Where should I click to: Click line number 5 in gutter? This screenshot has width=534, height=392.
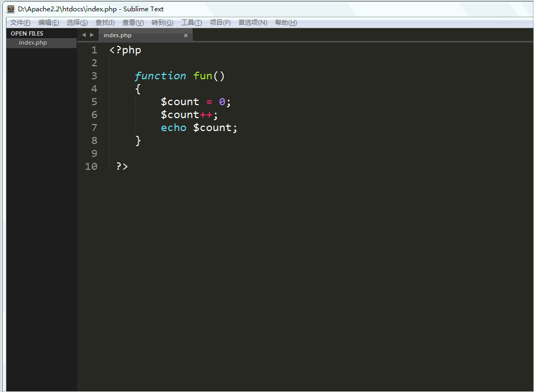[x=94, y=101]
